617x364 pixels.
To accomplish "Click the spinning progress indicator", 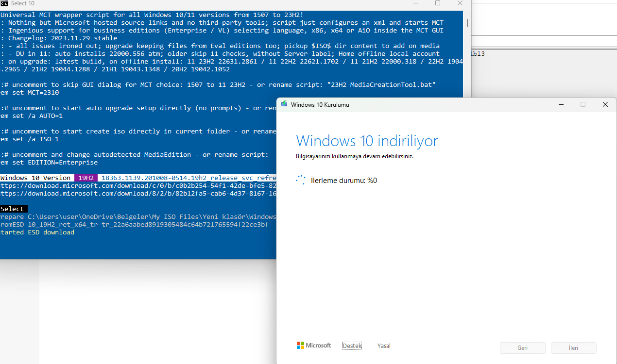I will pos(301,180).
